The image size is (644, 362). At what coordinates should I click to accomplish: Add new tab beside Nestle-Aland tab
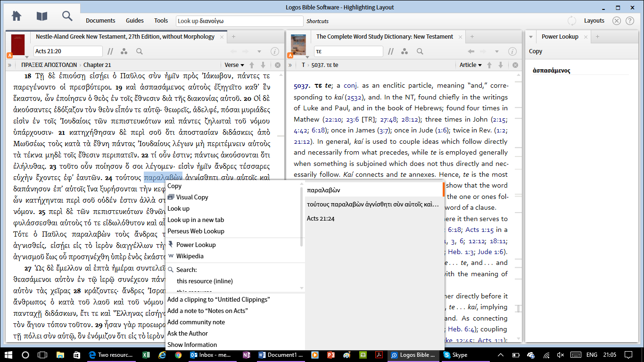point(233,37)
